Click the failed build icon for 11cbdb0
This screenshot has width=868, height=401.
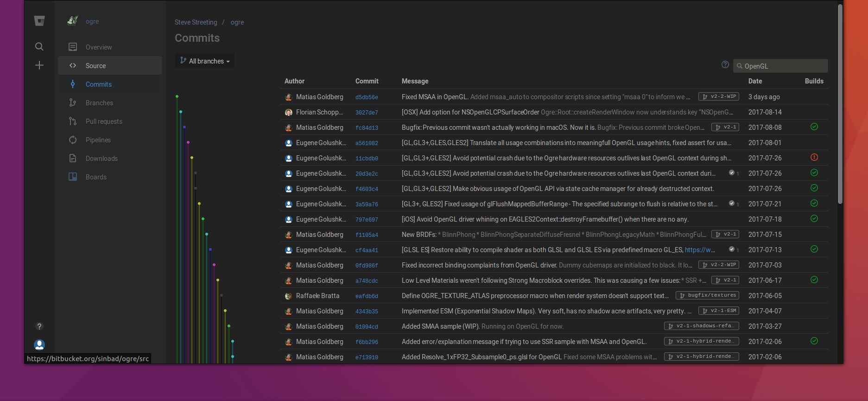(x=814, y=158)
